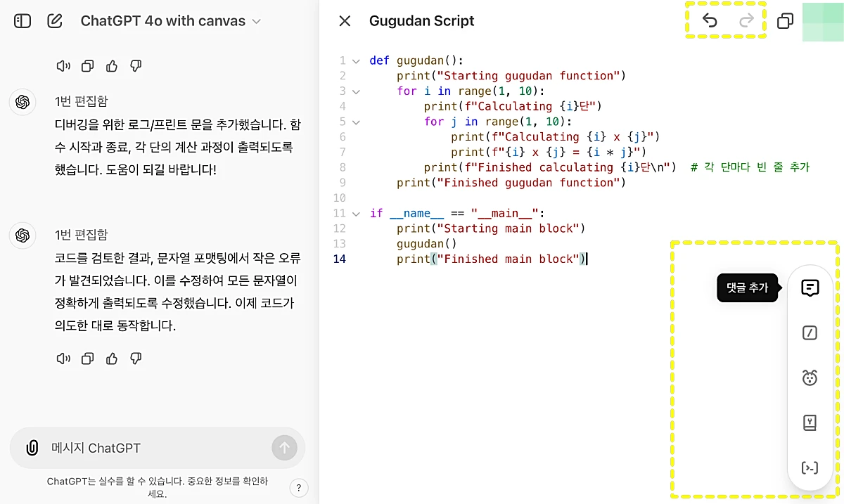
Task: Click the ChatGPT logo on the first response
Action: (23, 102)
